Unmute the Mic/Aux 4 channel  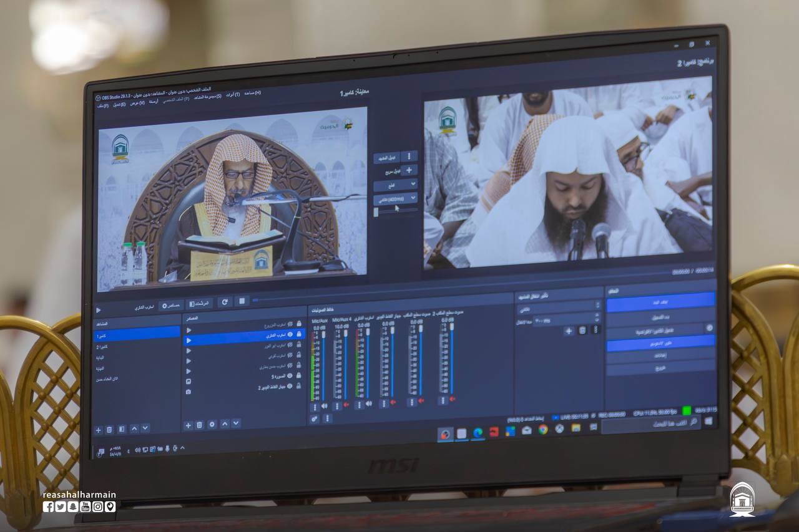tap(346, 405)
